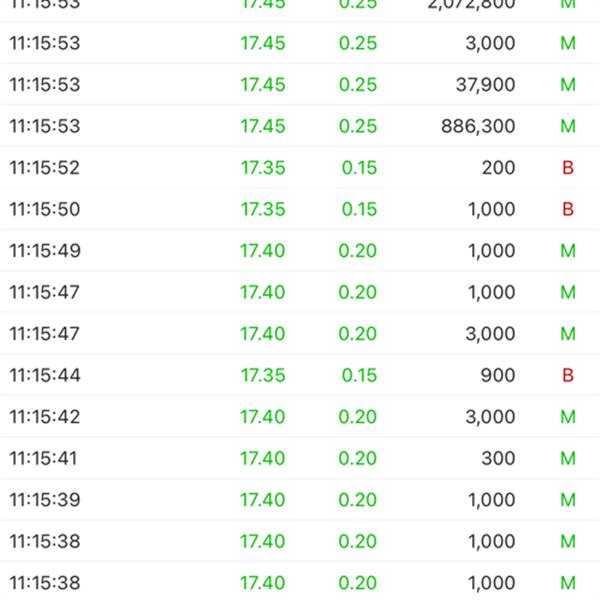This screenshot has height=600, width=600.
Task: Click the 11:15:52 timestamp
Action: click(x=44, y=168)
